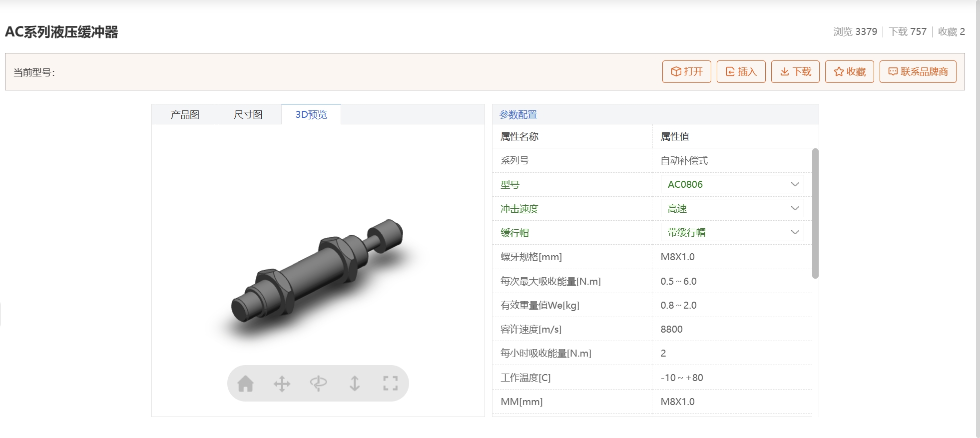This screenshot has width=980, height=438.
Task: Click the 属性值 column header
Action: [675, 136]
